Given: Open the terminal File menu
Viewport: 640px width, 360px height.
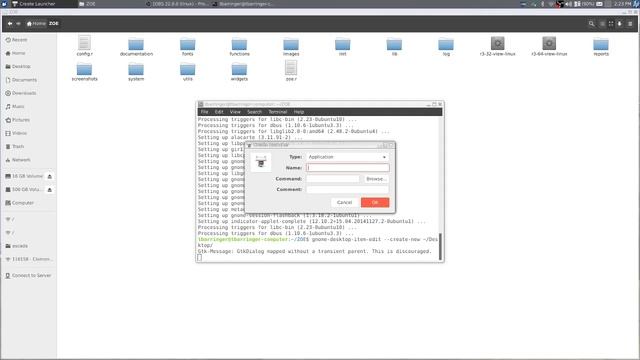Looking at the screenshot, I should (x=204, y=112).
